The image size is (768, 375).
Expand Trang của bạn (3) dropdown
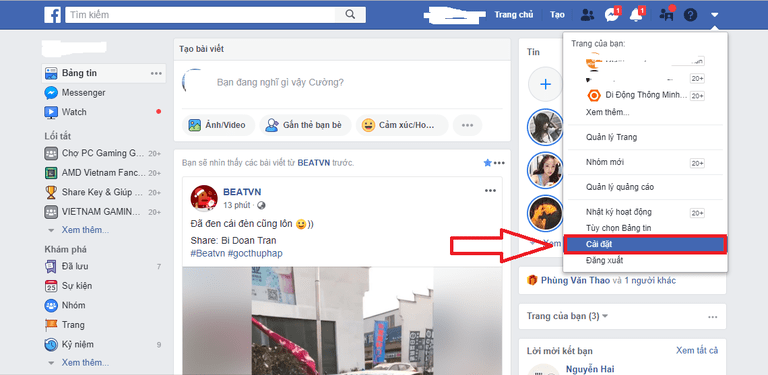tap(567, 316)
